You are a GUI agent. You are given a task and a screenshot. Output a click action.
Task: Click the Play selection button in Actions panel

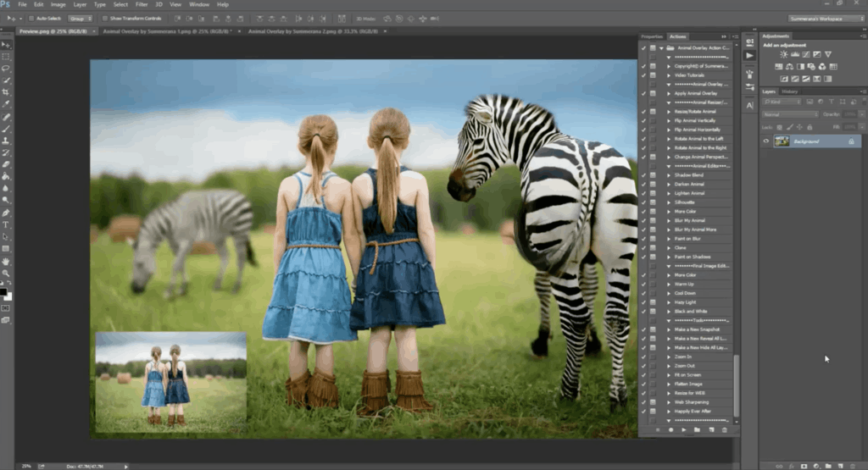(683, 429)
